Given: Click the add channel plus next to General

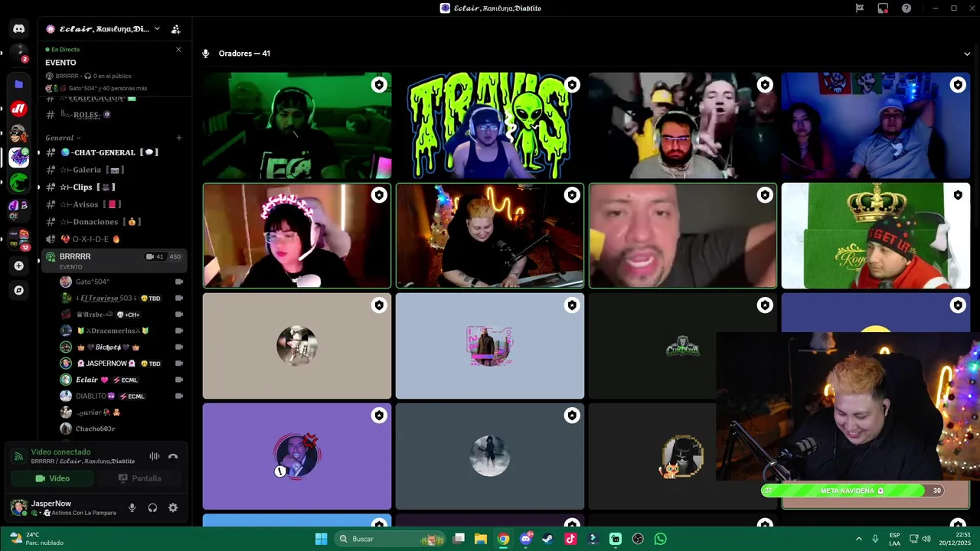Looking at the screenshot, I should [179, 138].
